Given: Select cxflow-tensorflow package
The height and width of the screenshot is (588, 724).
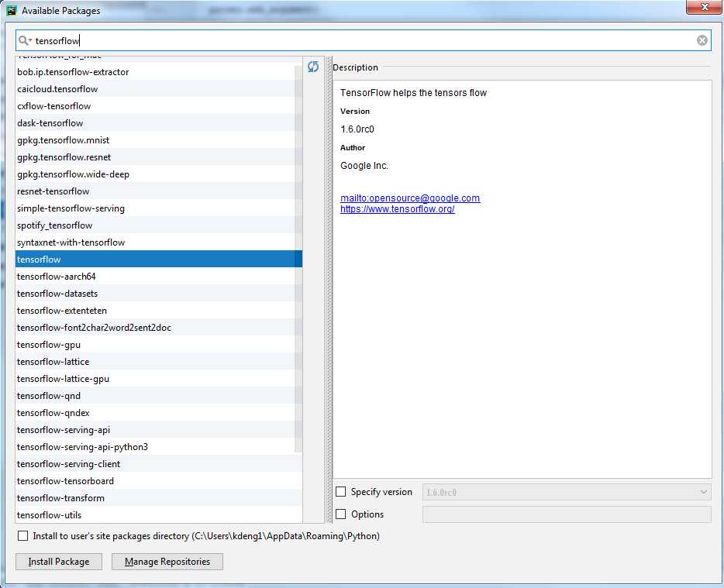Looking at the screenshot, I should point(159,106).
